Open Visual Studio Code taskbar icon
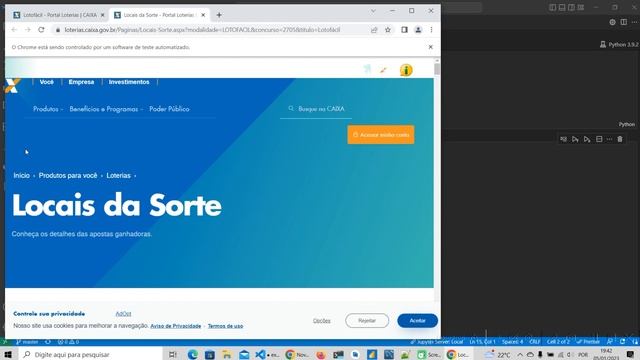Screen dimensions: 640x360 click(260, 354)
